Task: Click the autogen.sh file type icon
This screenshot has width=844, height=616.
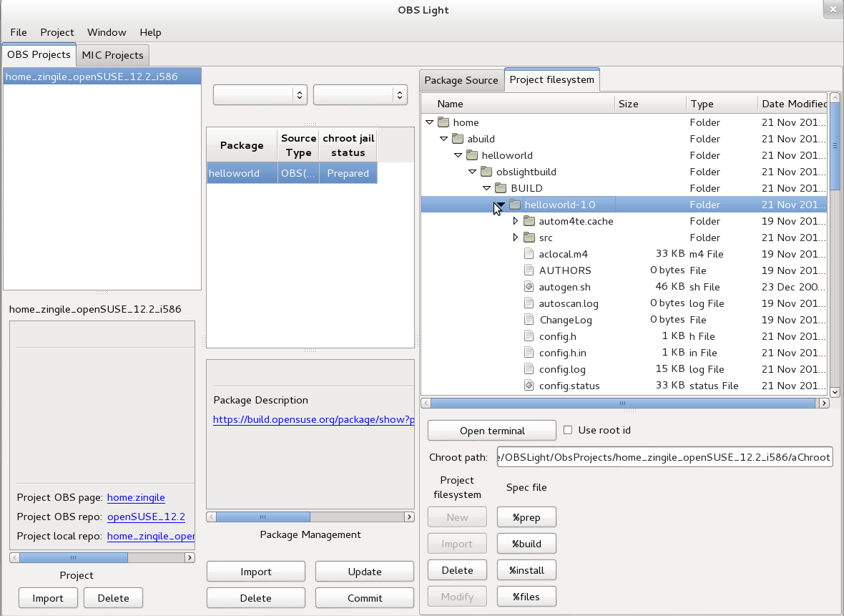Action: 529,286
